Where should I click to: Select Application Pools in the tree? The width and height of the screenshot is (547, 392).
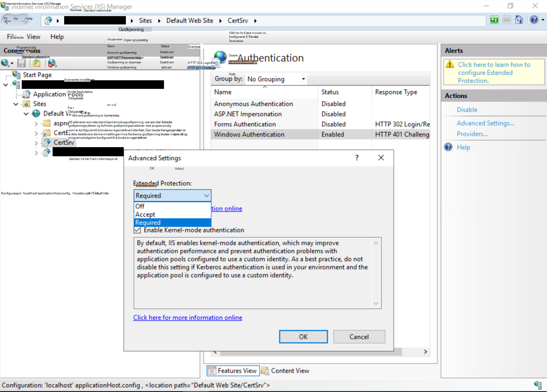(58, 94)
